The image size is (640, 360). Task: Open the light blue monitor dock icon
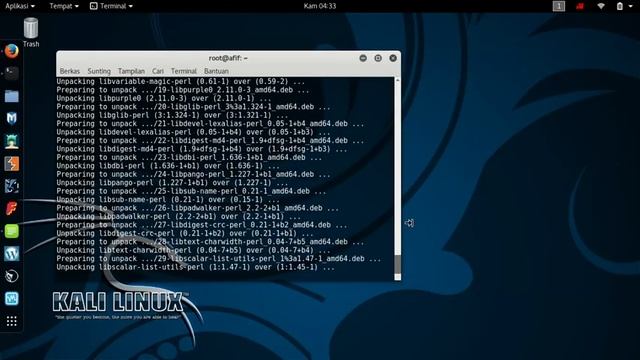click(x=11, y=298)
